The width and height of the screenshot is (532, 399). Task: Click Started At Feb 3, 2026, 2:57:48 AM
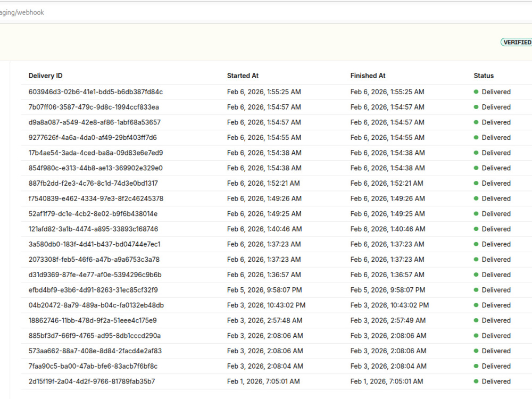(264, 321)
